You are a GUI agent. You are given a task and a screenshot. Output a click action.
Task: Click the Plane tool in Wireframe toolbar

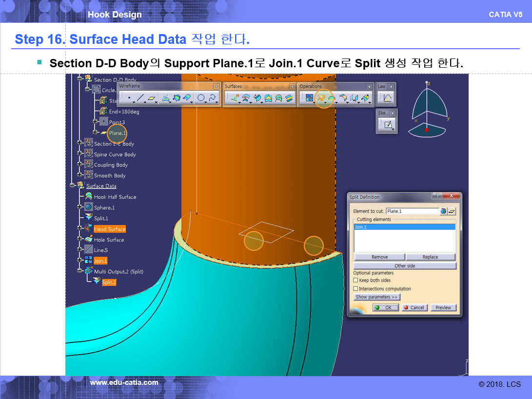click(x=152, y=98)
